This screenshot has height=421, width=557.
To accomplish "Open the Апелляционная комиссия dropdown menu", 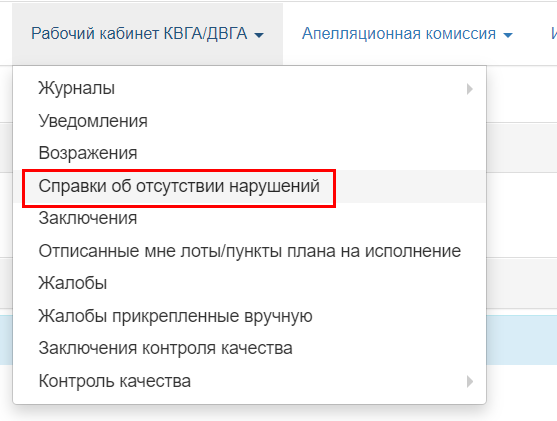I will click(x=407, y=34).
